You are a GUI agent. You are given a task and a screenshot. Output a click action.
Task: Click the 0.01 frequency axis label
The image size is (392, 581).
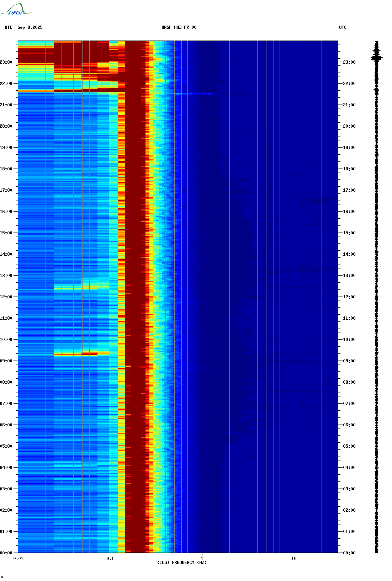[x=18, y=559]
